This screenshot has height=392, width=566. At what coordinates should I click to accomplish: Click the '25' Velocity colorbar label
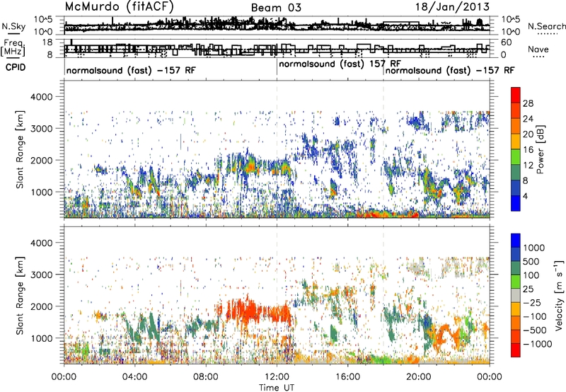528,289
